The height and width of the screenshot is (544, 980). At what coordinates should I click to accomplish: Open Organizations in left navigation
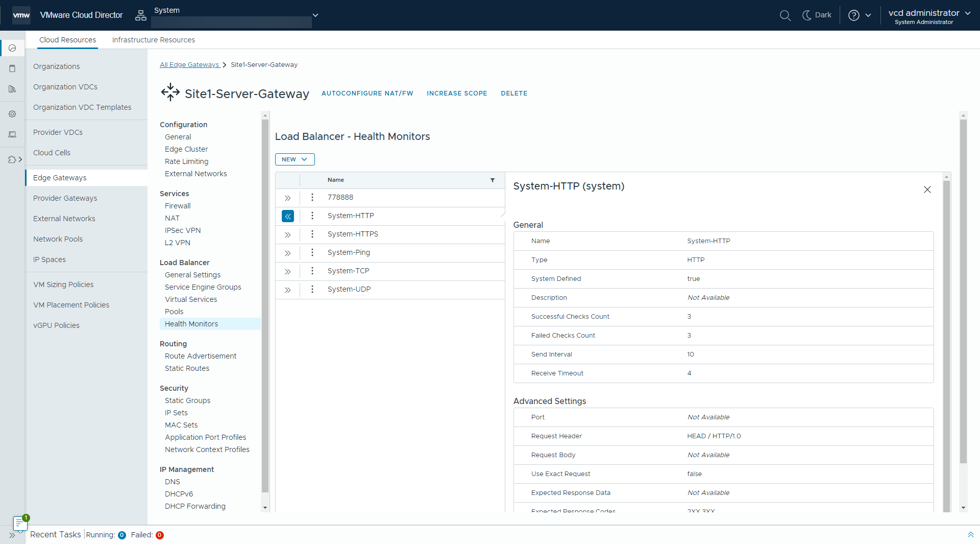(x=56, y=66)
